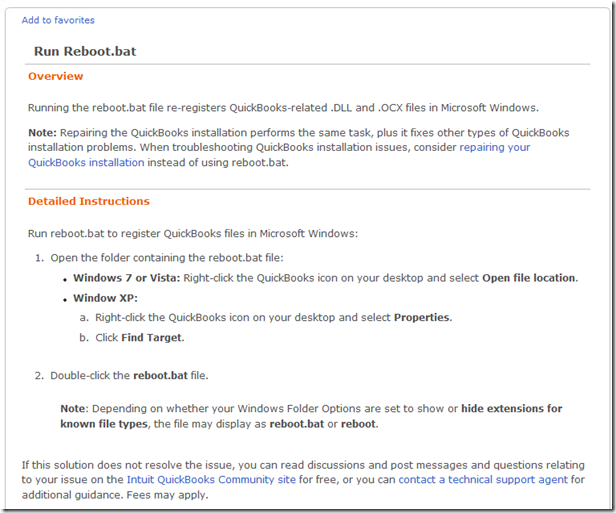616x513 pixels.
Task: Click the bold Find Target text
Action: click(x=154, y=337)
